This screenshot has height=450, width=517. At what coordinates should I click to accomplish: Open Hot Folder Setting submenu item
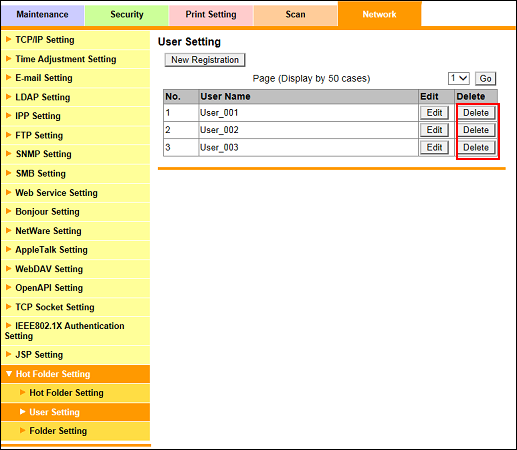click(76, 393)
